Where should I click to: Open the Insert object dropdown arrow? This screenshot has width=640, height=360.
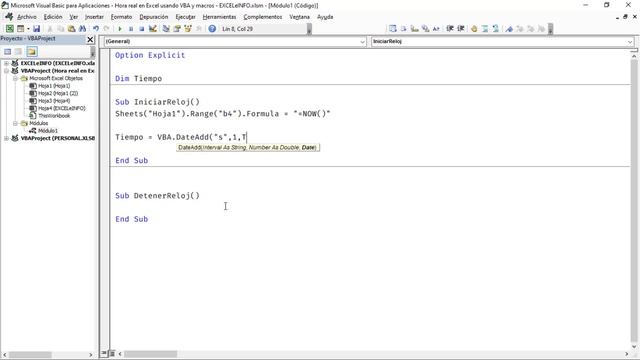(x=28, y=29)
